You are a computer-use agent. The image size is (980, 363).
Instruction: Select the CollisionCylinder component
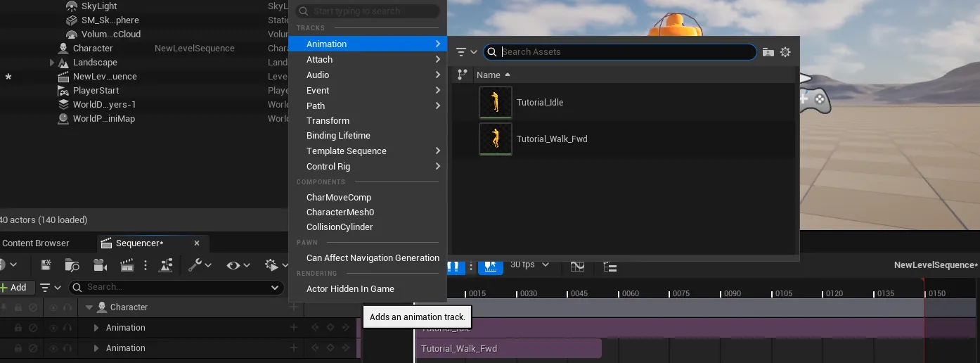point(368,227)
